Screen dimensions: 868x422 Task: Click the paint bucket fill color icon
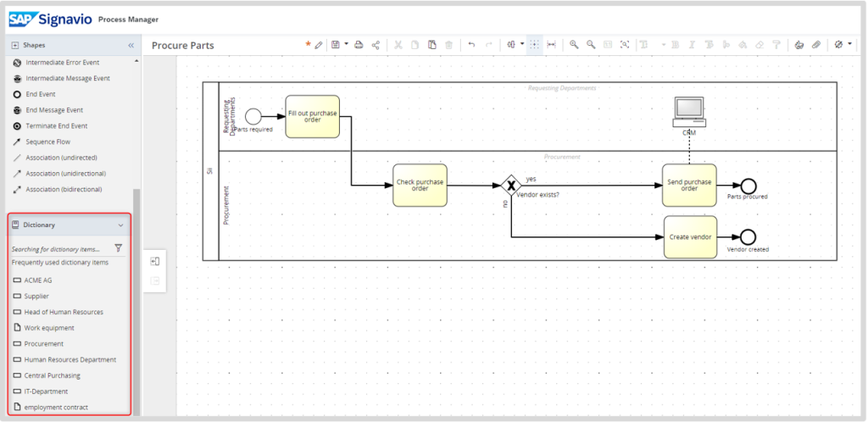point(743,45)
